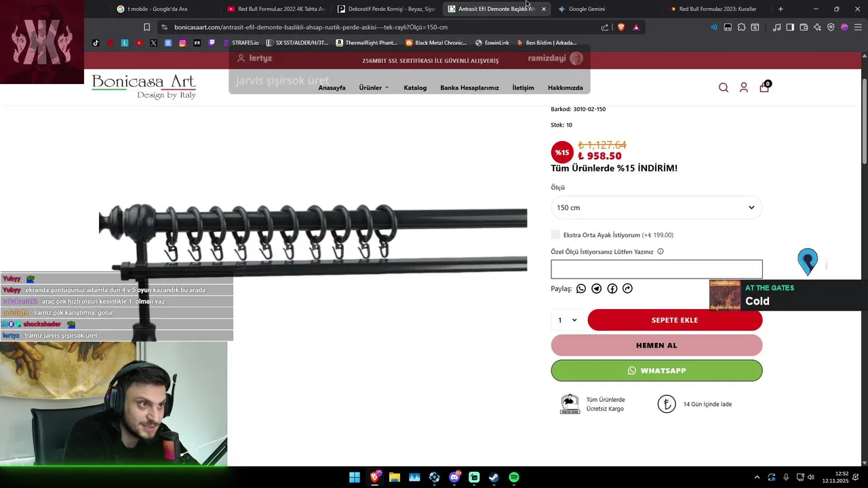Viewport: 868px width, 488px height.
Task: Open Discord from the taskbar
Action: pyautogui.click(x=454, y=477)
